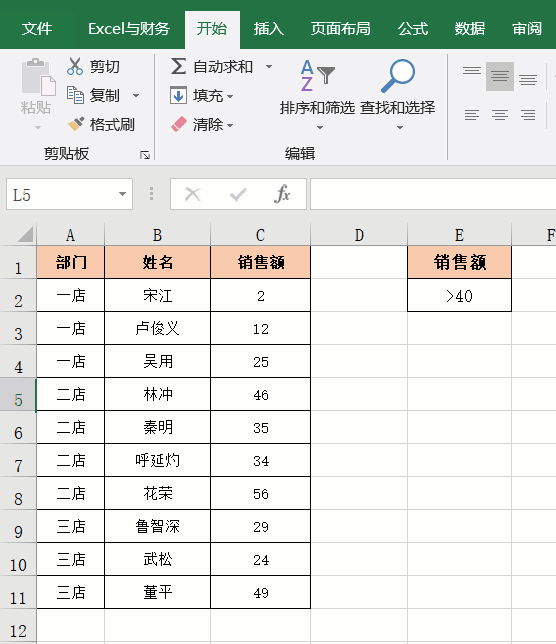
Task: Expand the Sort and Filter arrow
Action: point(320,128)
